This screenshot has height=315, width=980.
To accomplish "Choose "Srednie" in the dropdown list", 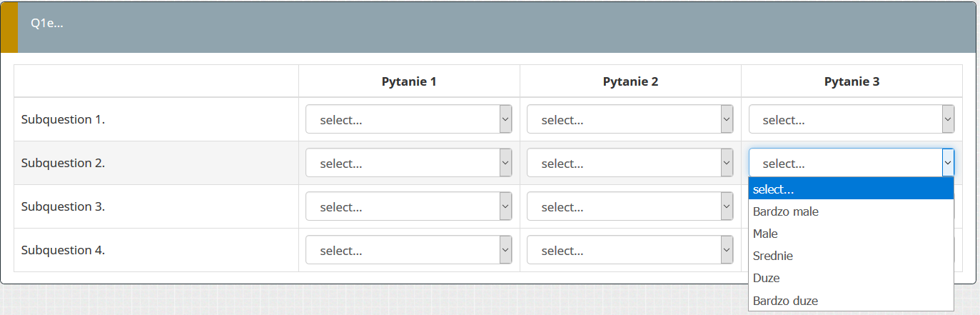I will pyautogui.click(x=850, y=256).
